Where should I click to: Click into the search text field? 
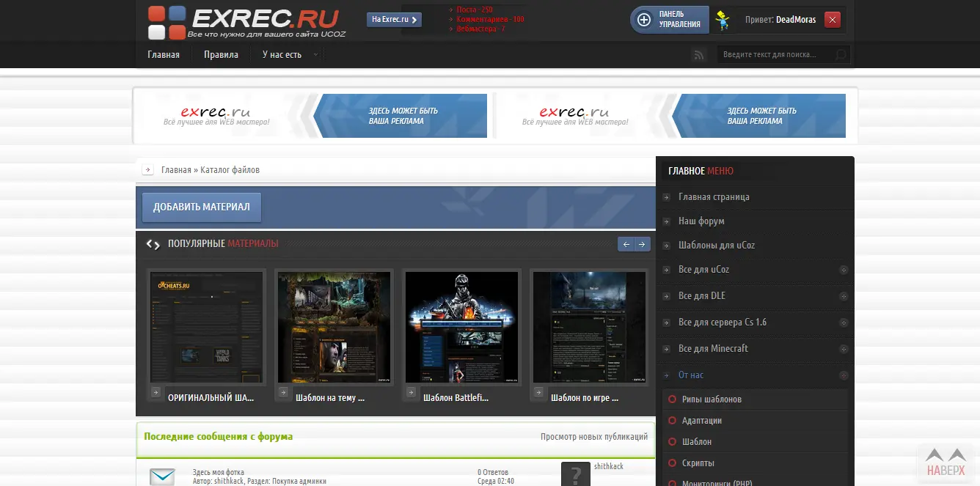click(x=778, y=55)
